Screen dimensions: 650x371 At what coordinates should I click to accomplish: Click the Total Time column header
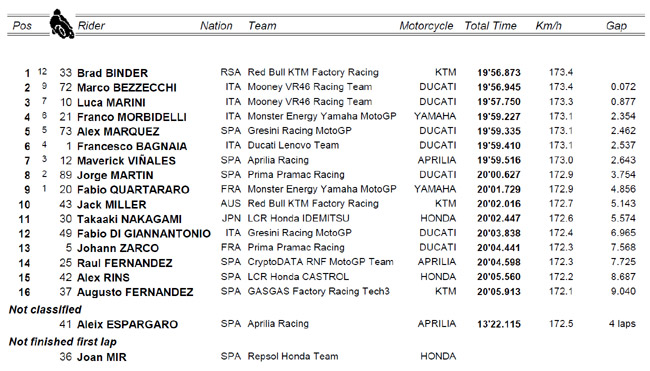tap(490, 26)
